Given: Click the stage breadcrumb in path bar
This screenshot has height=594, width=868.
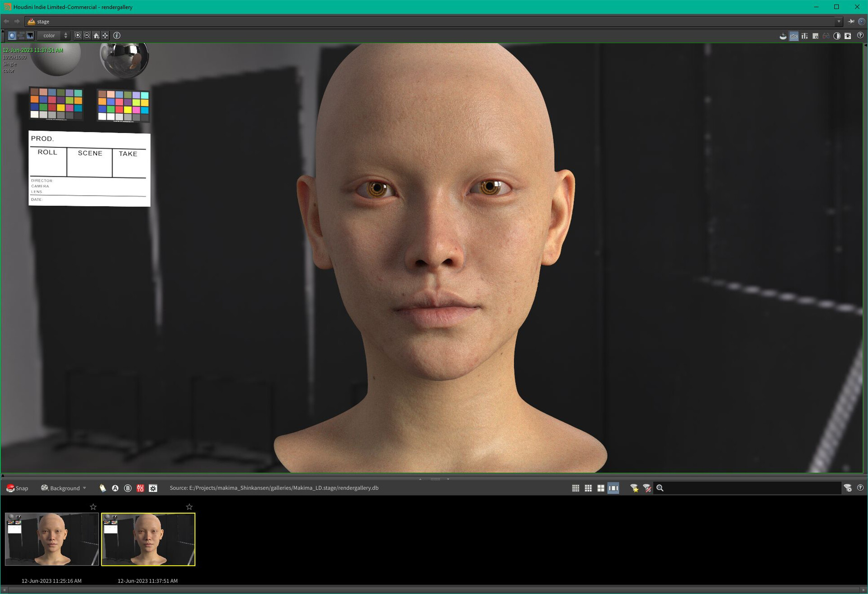Looking at the screenshot, I should click(43, 21).
